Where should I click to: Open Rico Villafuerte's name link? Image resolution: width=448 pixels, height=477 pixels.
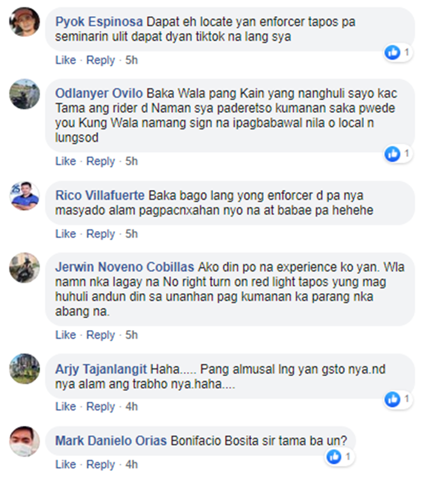click(100, 195)
